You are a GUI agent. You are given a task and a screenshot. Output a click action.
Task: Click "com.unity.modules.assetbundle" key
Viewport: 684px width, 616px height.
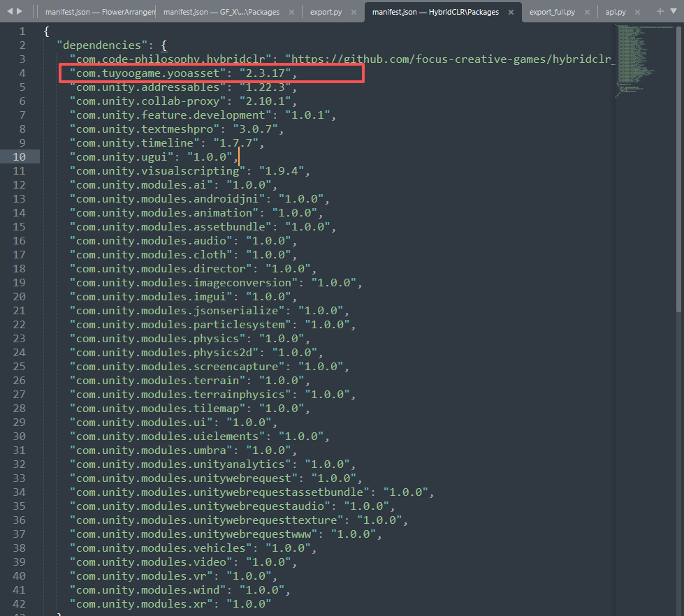pyautogui.click(x=170, y=227)
